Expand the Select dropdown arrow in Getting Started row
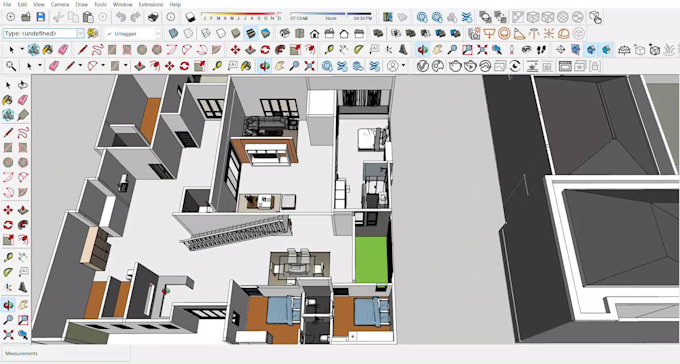680x364 pixels. coord(39,66)
